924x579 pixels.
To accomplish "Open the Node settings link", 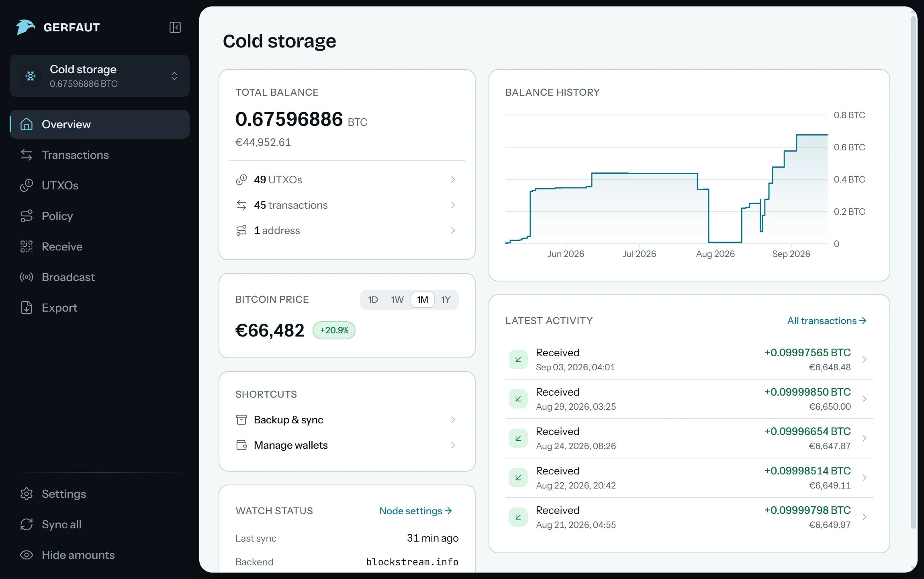I will pyautogui.click(x=416, y=511).
